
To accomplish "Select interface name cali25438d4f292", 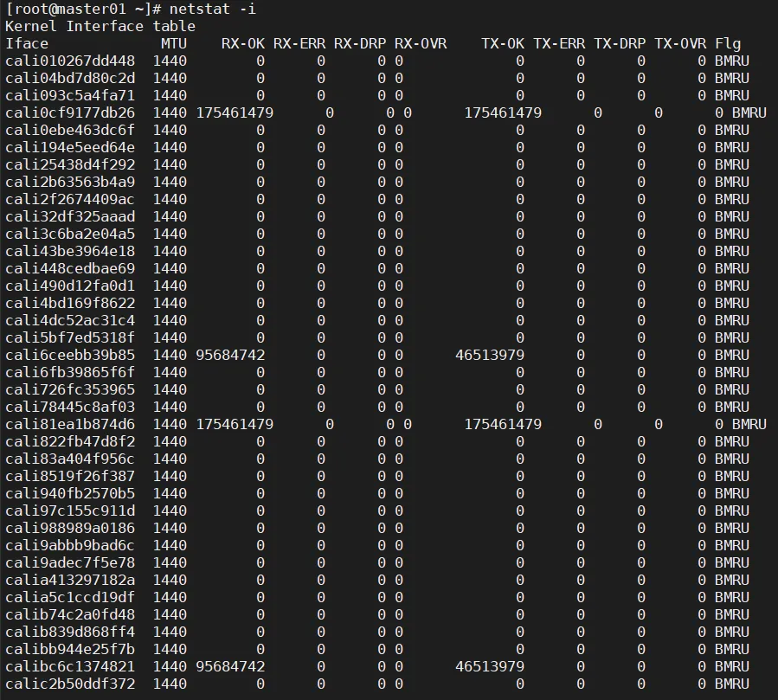I will click(x=70, y=164).
